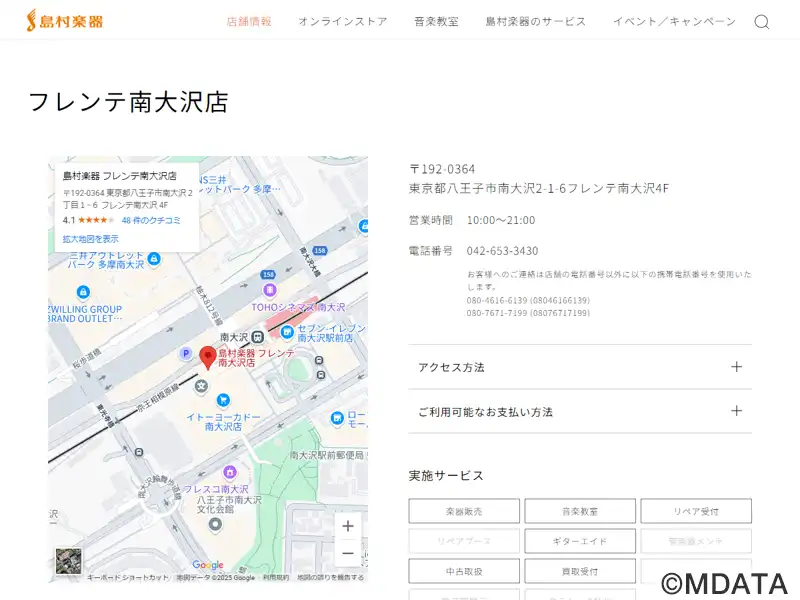Click the ギターエイド service button
The width and height of the screenshot is (800, 600).
click(x=580, y=541)
